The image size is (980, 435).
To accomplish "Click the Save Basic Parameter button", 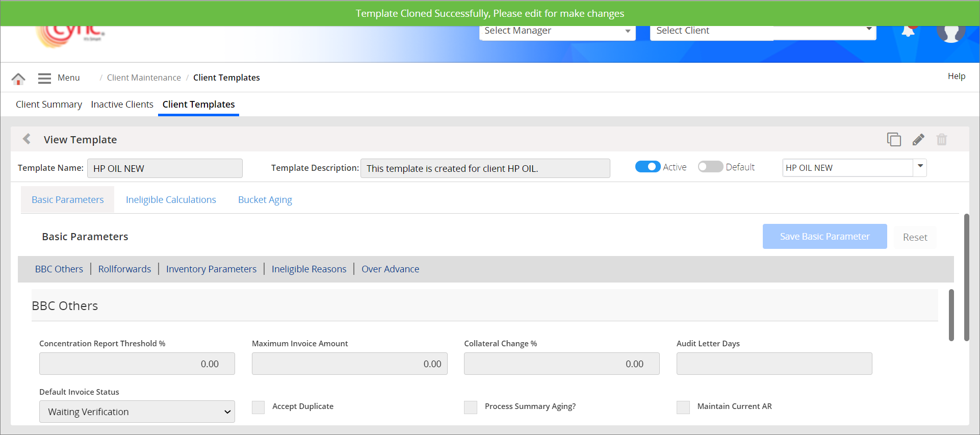I will pos(824,237).
